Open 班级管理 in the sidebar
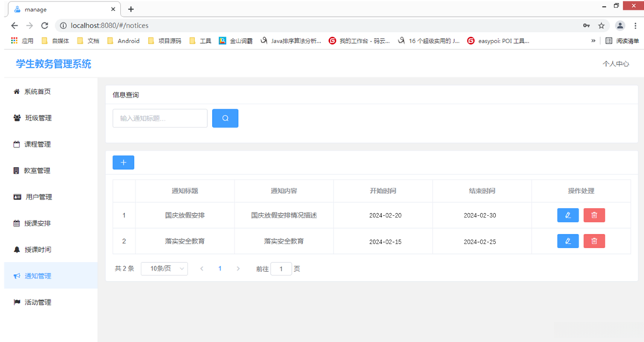 point(51,118)
